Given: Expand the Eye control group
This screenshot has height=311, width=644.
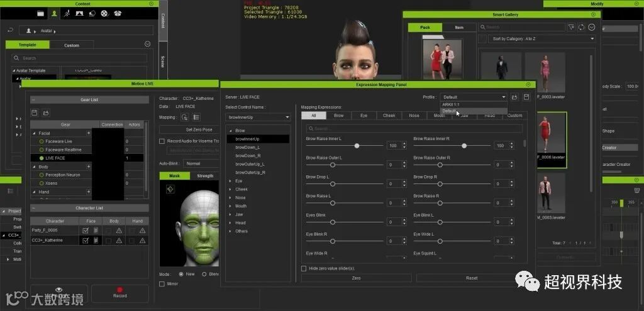Looking at the screenshot, I should pos(230,180).
